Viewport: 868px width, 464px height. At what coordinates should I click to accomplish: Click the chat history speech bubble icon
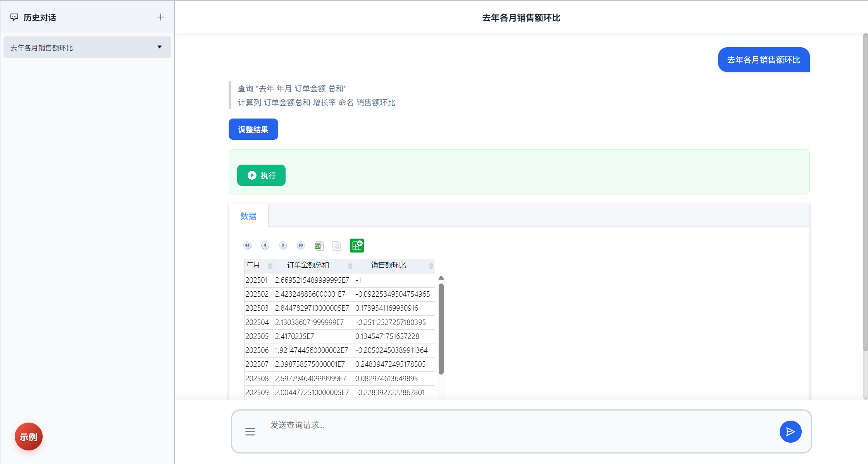pyautogui.click(x=14, y=17)
